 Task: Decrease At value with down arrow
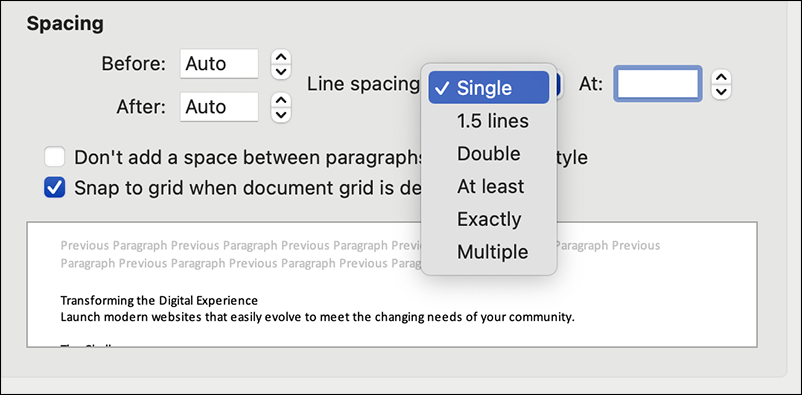click(721, 92)
